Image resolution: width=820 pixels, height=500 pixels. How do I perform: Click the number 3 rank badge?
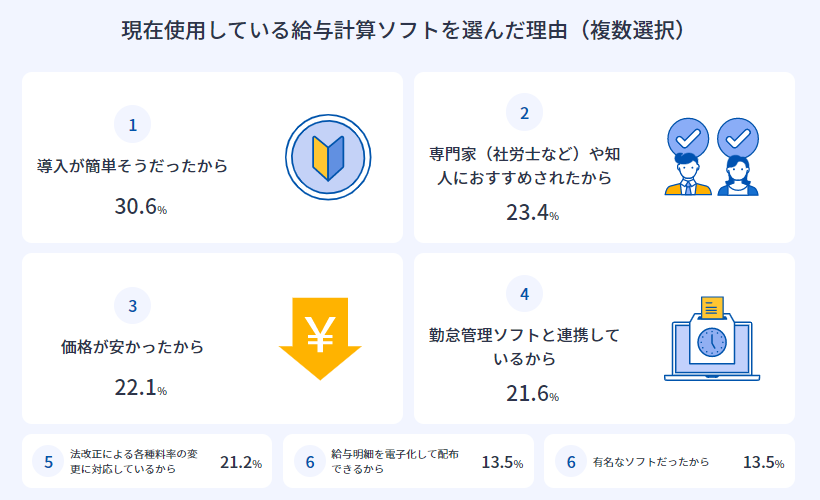click(x=132, y=306)
